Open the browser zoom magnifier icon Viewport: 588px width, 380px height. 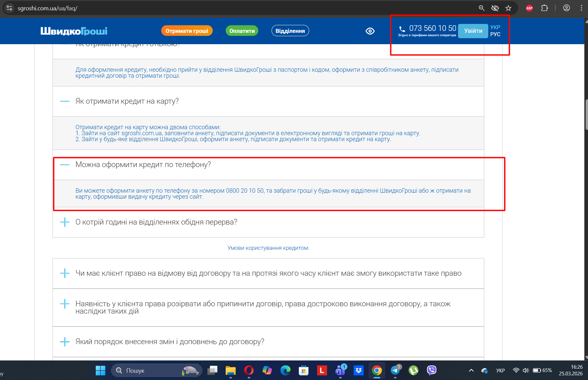(x=482, y=8)
